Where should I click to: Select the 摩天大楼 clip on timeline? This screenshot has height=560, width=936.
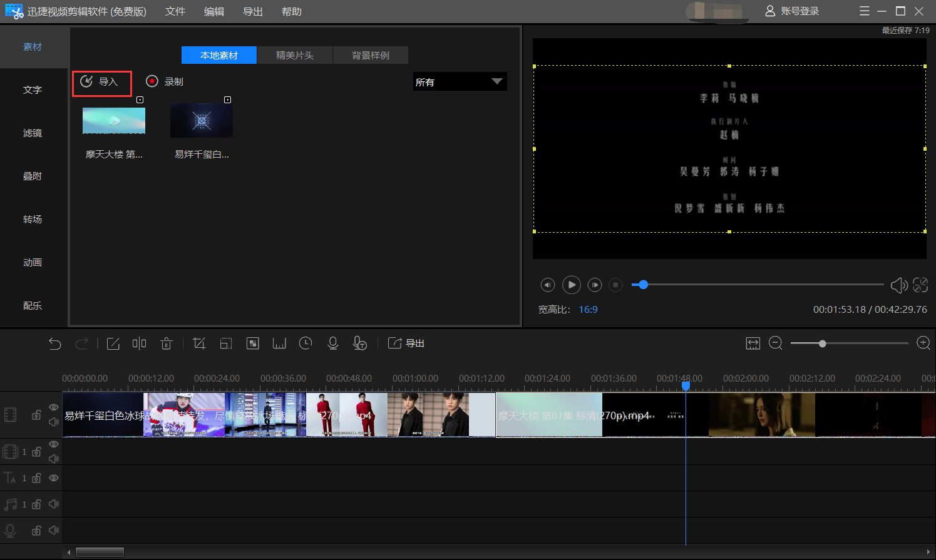point(716,415)
